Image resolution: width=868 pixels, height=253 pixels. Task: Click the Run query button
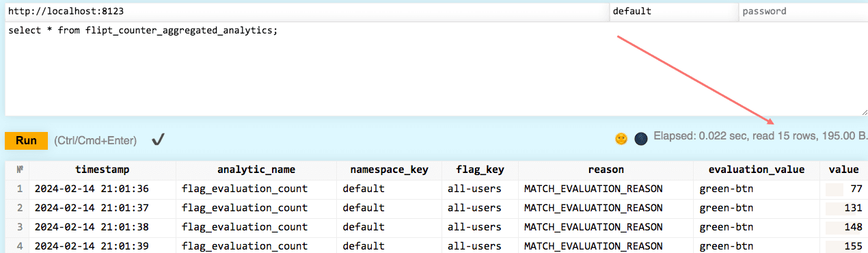pos(26,140)
